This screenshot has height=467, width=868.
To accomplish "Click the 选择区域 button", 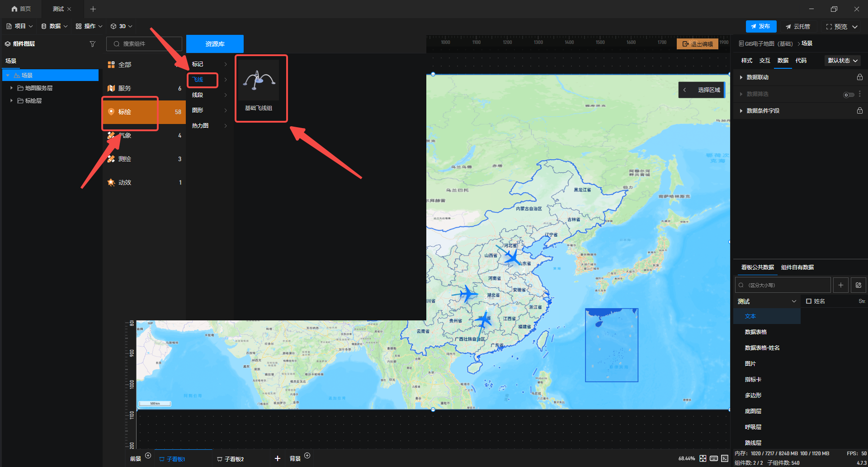I will pyautogui.click(x=709, y=90).
